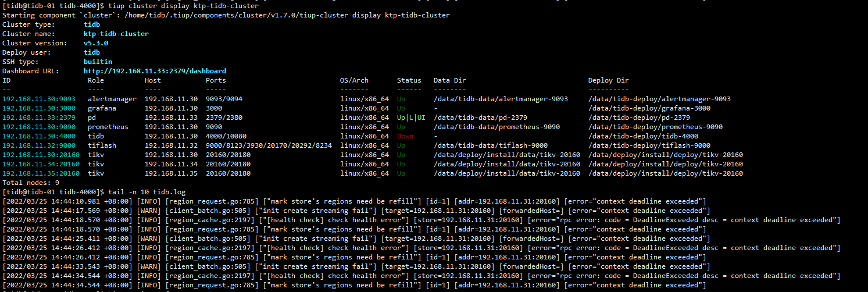Click the WARN log line at 14:44:25.411
This screenshot has width=868, height=292.
click(355, 238)
